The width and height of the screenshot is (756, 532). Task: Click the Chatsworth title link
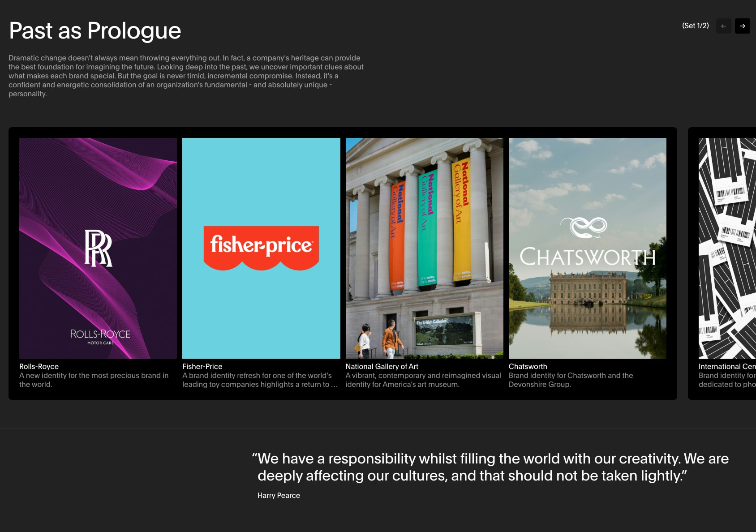[528, 366]
